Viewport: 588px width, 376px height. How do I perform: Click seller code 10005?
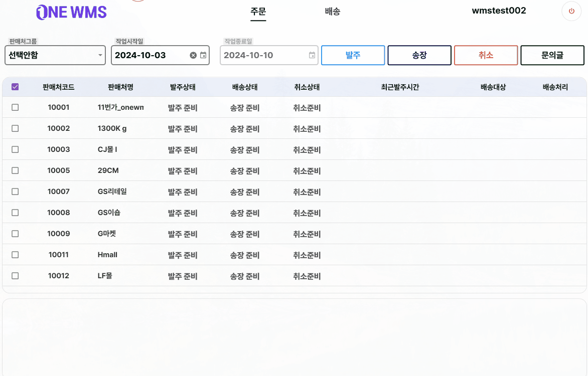tap(59, 170)
